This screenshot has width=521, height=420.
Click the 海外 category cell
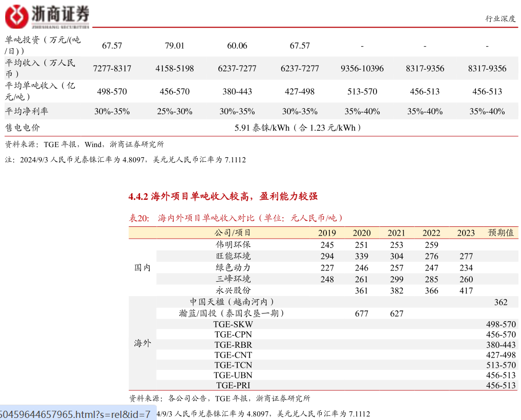[x=142, y=343]
